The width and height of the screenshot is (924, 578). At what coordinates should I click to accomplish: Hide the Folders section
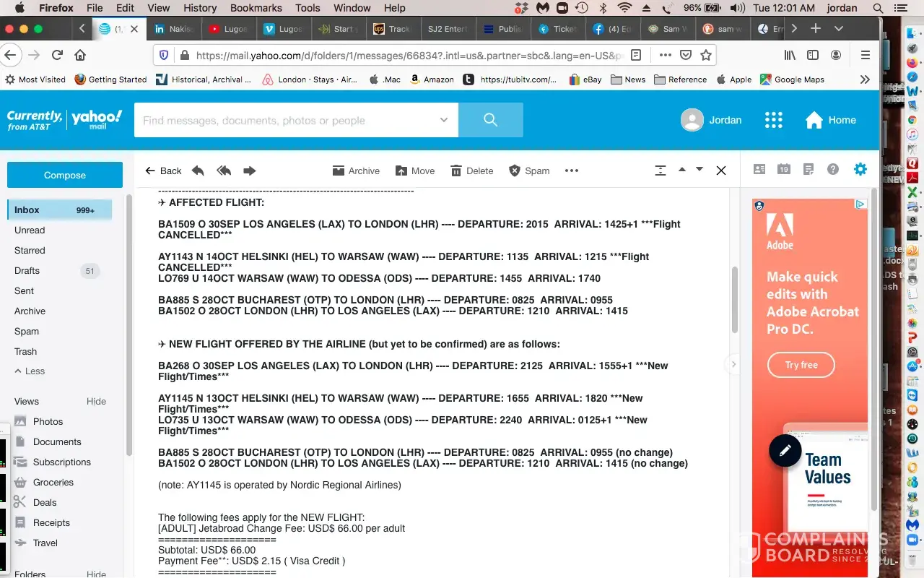tap(96, 574)
